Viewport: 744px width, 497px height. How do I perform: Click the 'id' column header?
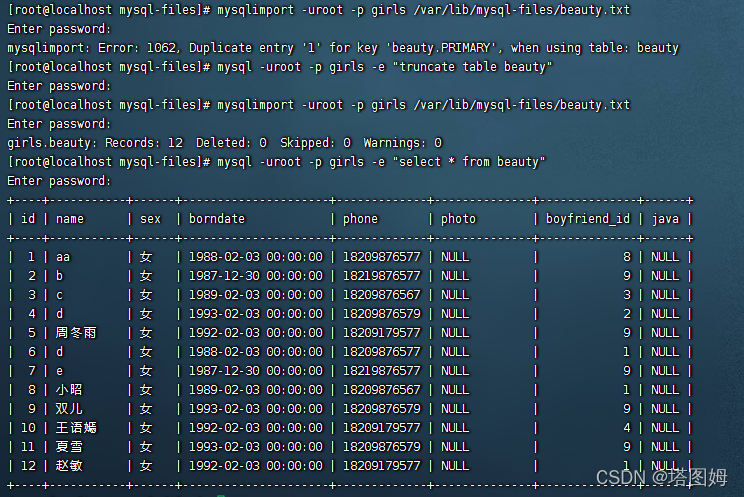coord(28,219)
